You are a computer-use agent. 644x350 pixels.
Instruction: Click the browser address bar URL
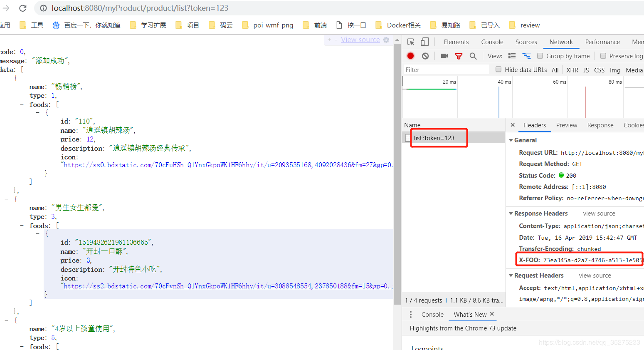point(140,8)
